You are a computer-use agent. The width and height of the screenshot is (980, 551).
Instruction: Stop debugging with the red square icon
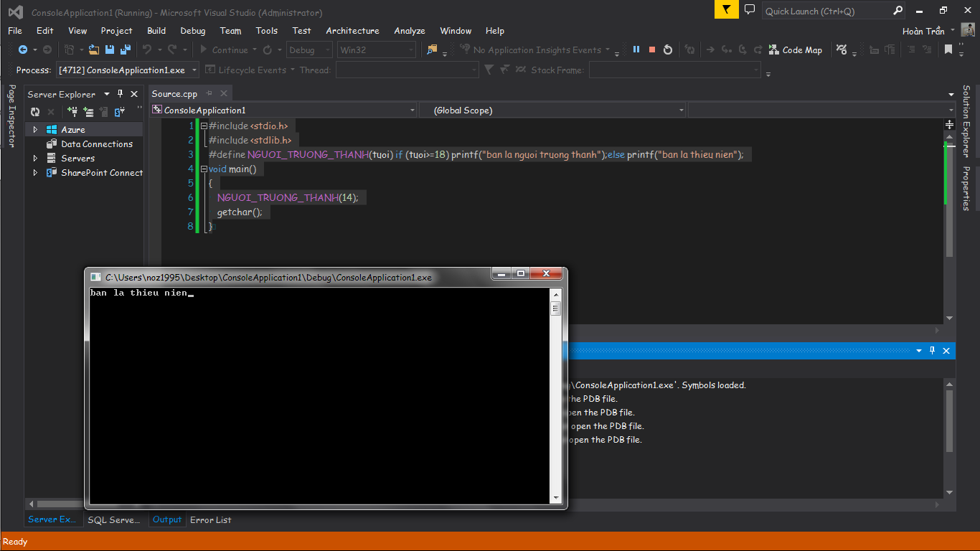[652, 50]
